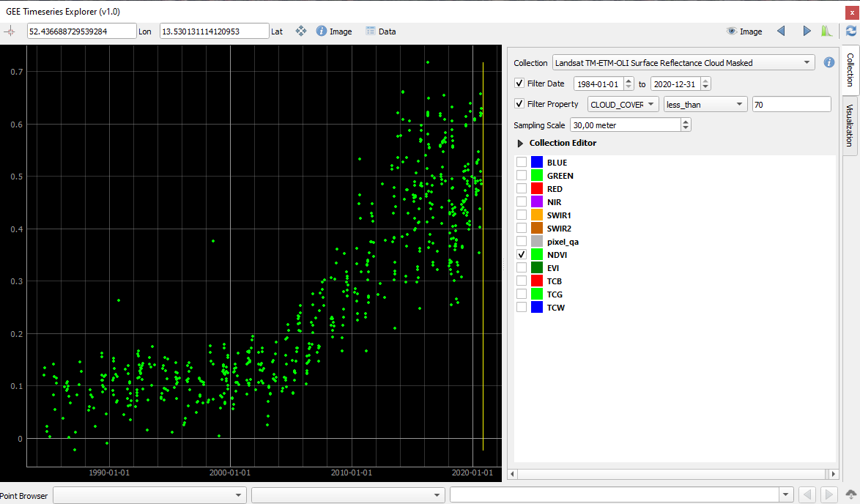Screen dimensions: 860x504
Task: Open the Collection dropdown list
Action: [683, 62]
